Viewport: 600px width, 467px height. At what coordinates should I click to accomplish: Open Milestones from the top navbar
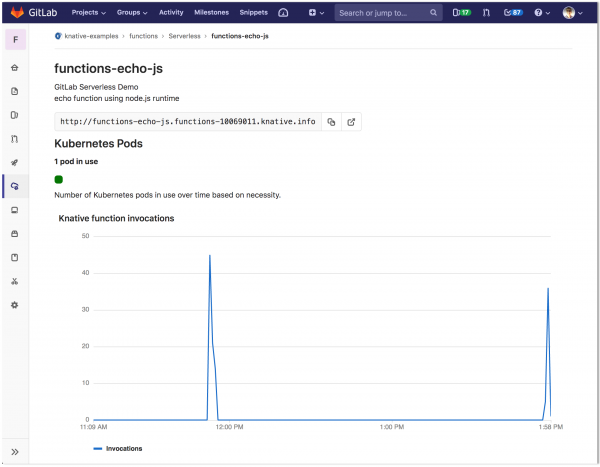(212, 13)
